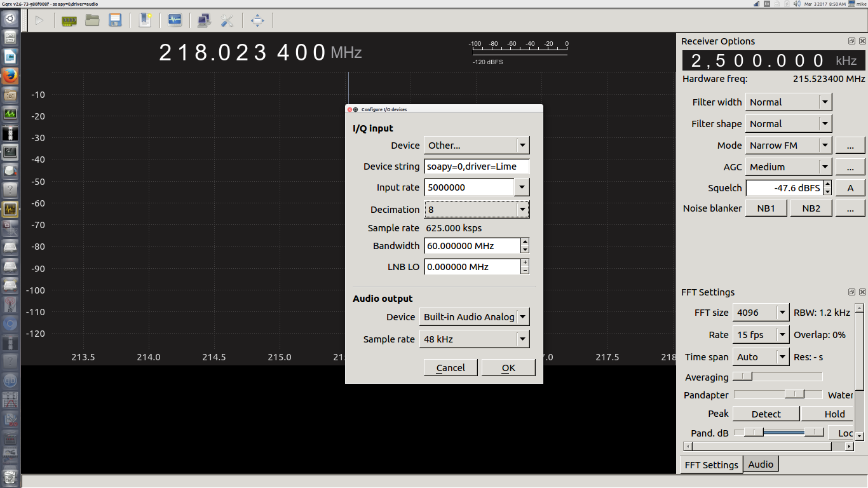Open the wrench and screwdriver settings icon
Viewport: 868px width, 488px height.
227,20
